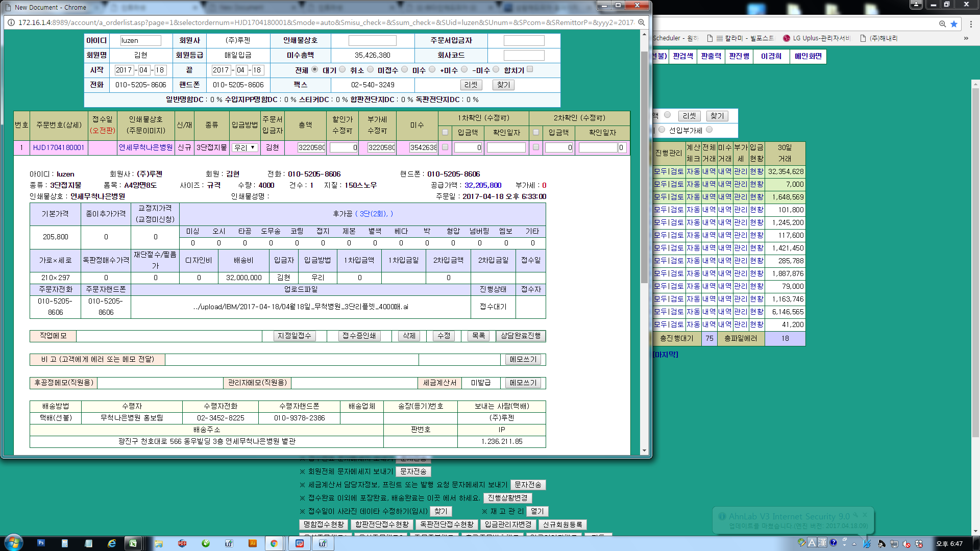Open Photoshop from the taskbar
Image resolution: width=980 pixels, height=551 pixels.
(41, 543)
